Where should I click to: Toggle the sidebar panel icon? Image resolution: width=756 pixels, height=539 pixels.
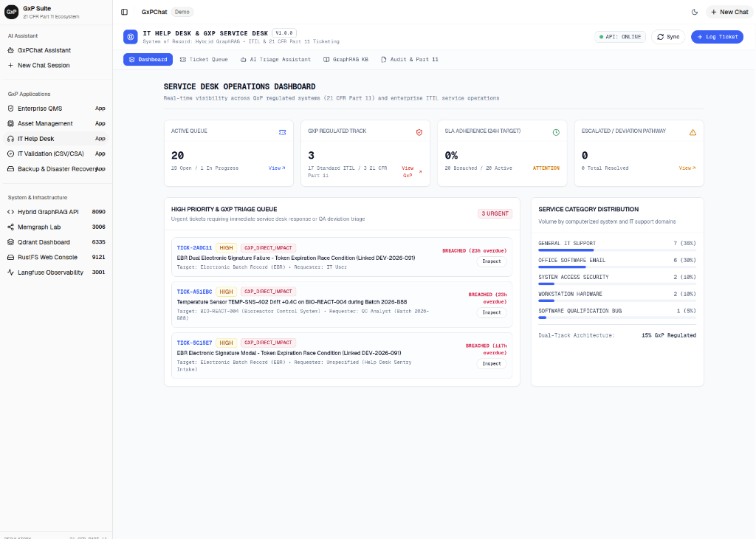124,12
